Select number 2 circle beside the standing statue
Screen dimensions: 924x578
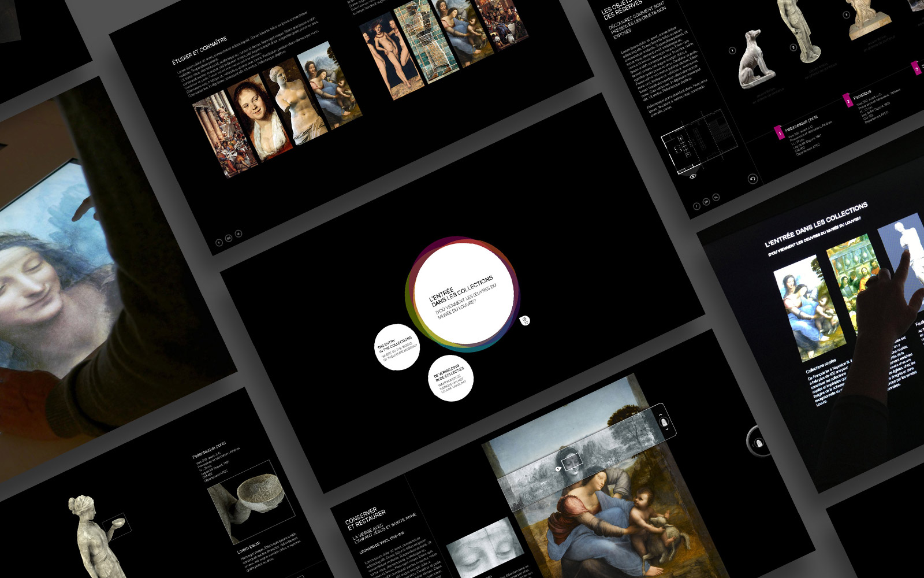pos(793,47)
